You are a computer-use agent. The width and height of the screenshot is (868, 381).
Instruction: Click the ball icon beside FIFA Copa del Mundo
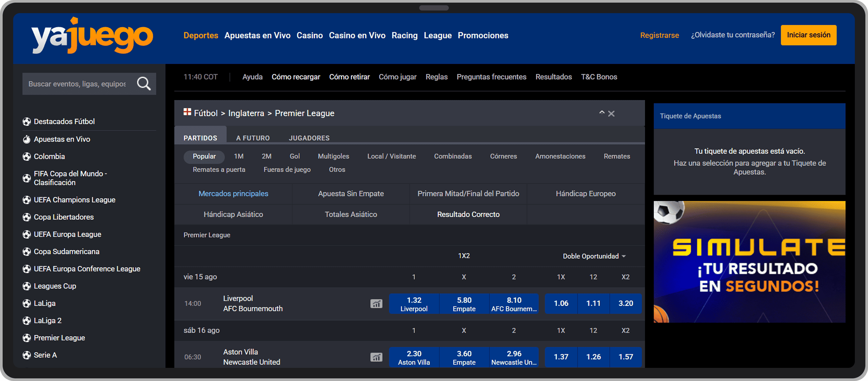(x=27, y=178)
